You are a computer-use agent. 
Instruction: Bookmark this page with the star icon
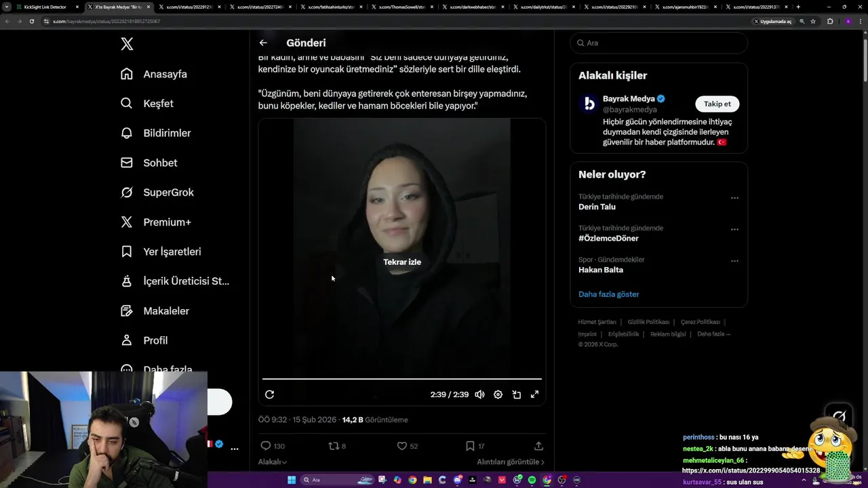click(813, 21)
